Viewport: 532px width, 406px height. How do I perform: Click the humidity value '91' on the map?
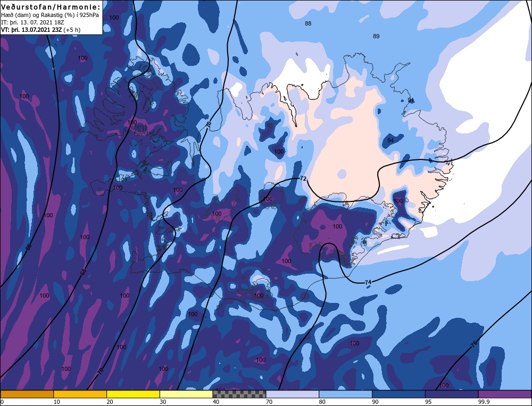pyautogui.click(x=411, y=100)
